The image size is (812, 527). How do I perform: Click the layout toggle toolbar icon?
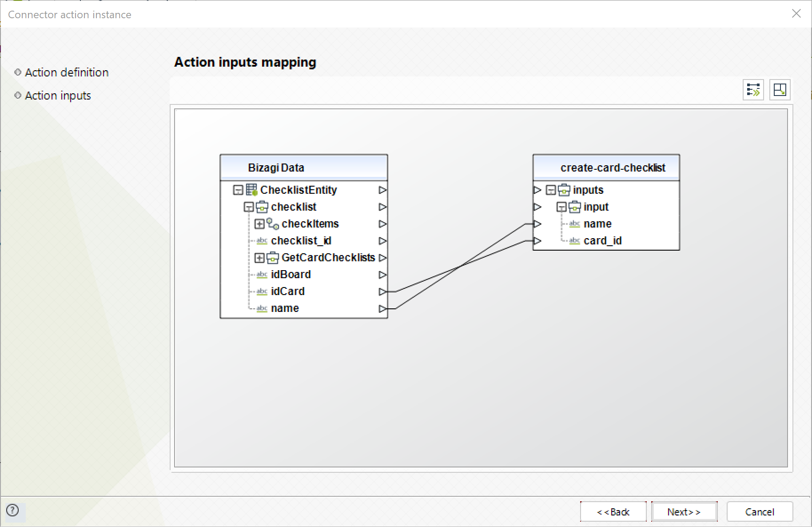780,90
